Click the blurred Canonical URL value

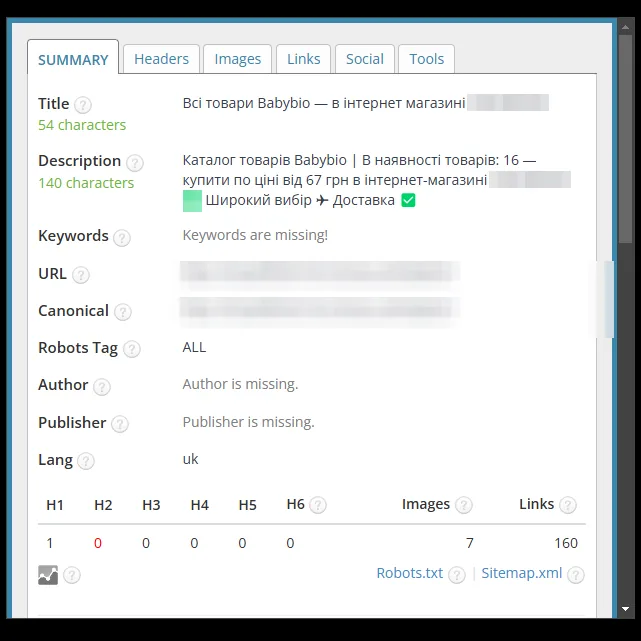tap(320, 310)
